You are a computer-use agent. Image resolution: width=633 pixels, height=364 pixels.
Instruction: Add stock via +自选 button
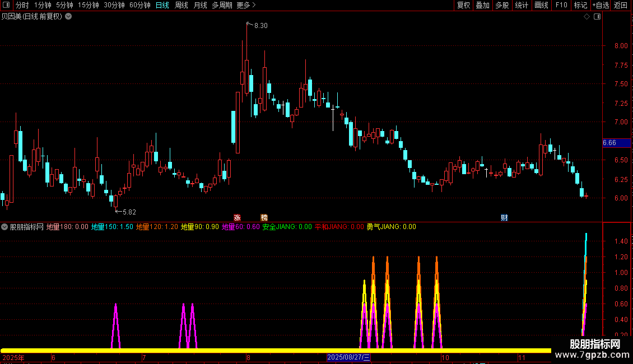tap(601, 5)
